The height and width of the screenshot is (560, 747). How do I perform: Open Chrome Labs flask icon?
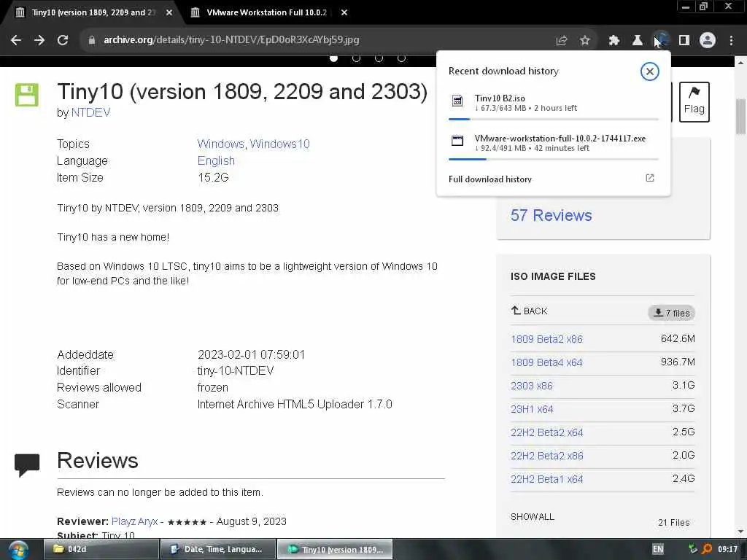(x=638, y=41)
